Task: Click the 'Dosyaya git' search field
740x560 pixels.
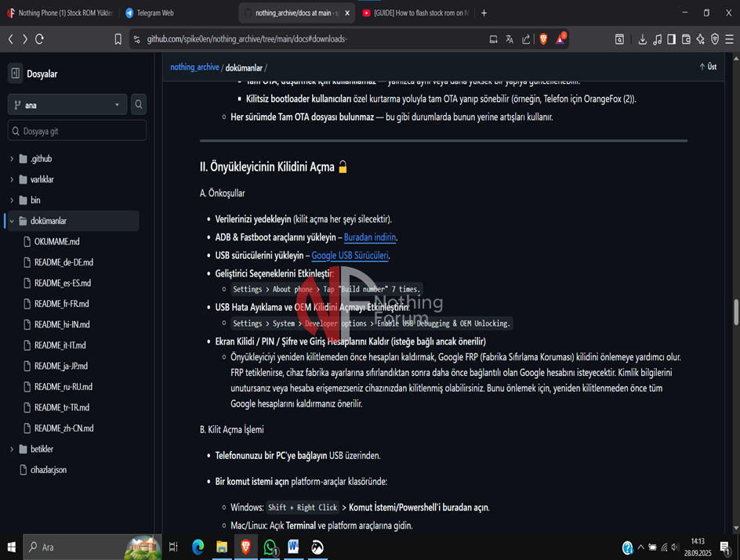Action: tap(77, 131)
